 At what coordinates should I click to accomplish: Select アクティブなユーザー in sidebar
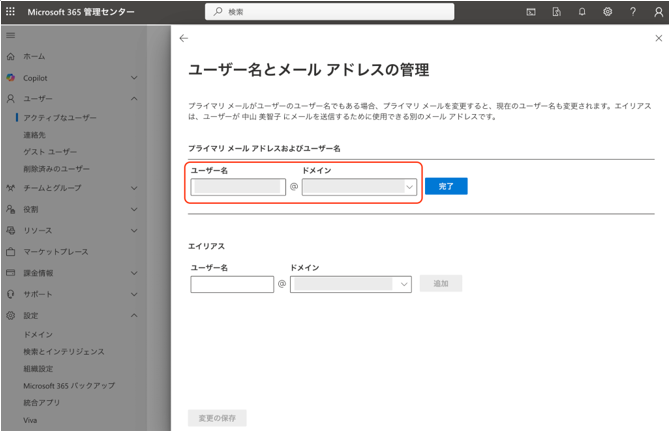pyautogui.click(x=60, y=117)
